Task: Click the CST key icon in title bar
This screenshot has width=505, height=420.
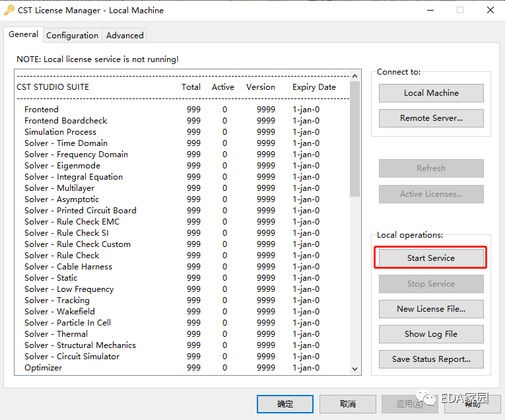Action: (9, 10)
